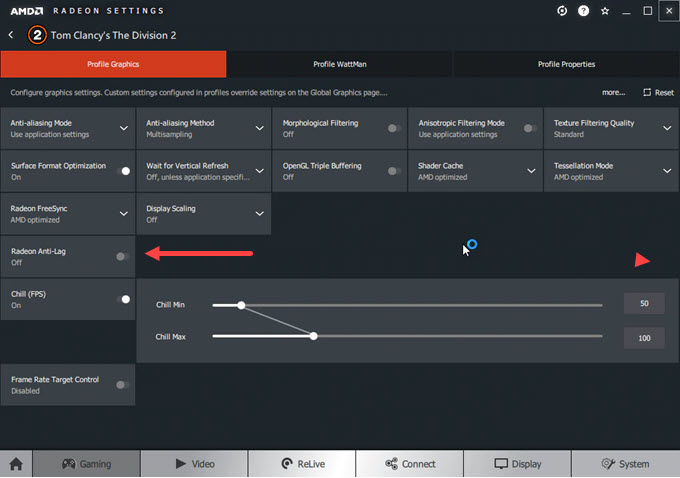Click the Chill Min slider handle
The height and width of the screenshot is (478, 680).
pyautogui.click(x=241, y=305)
